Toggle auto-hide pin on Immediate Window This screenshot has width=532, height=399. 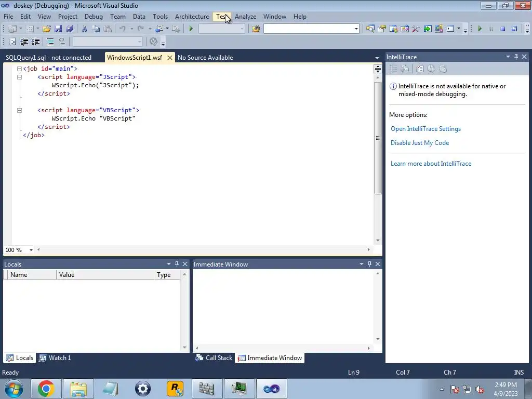(x=369, y=263)
